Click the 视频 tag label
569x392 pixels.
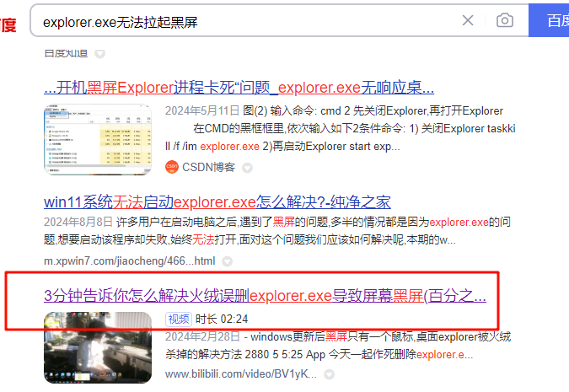179,319
